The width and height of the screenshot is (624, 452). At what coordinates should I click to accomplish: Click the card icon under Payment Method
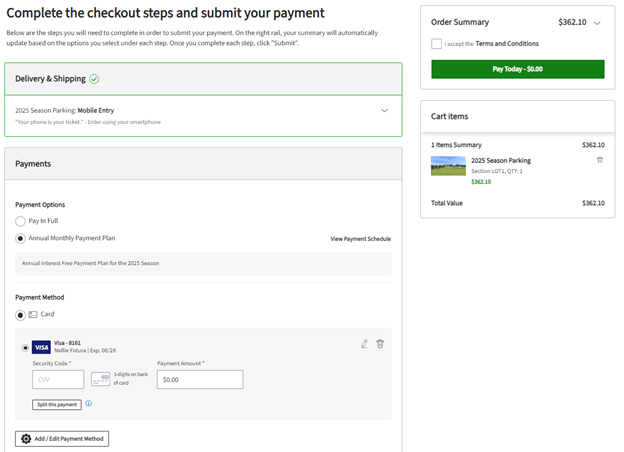(x=33, y=314)
